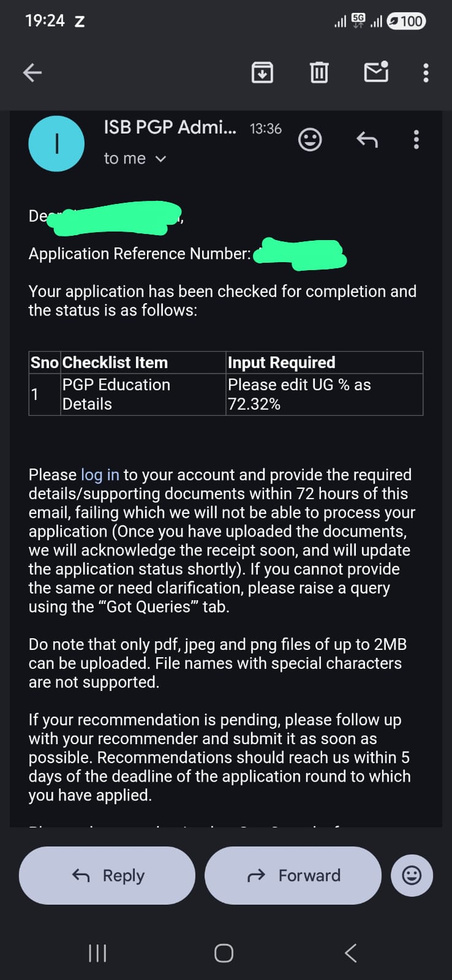Viewport: 452px width, 980px height.
Task: Tap the sender avatar circle "I"
Action: pos(56,143)
